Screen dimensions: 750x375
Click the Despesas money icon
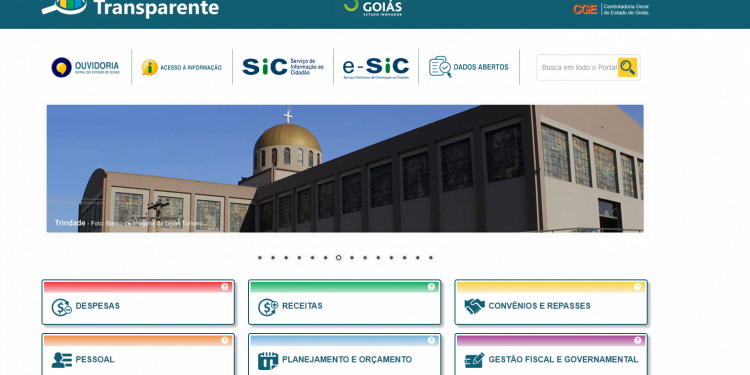tap(62, 307)
